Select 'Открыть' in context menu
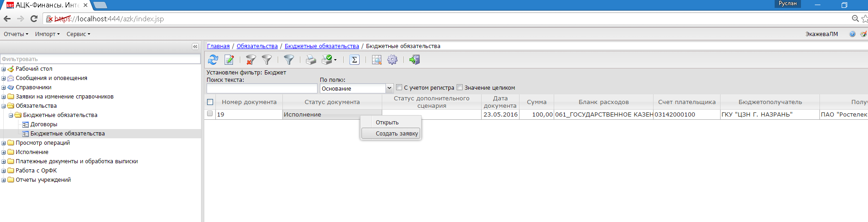This screenshot has width=868, height=222. point(387,123)
